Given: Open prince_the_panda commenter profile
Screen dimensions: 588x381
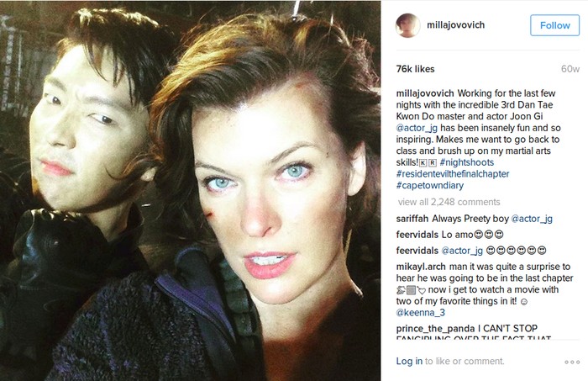Looking at the screenshot, I should coord(435,329).
